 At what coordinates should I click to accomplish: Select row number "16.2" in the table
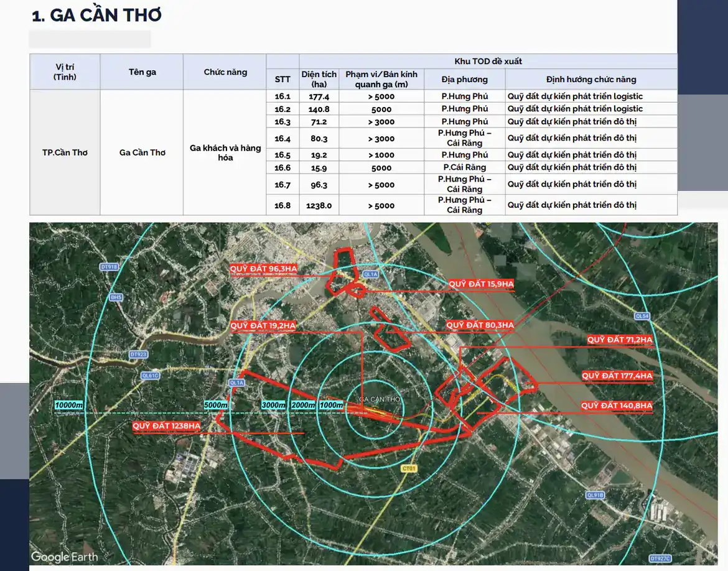tap(282, 109)
